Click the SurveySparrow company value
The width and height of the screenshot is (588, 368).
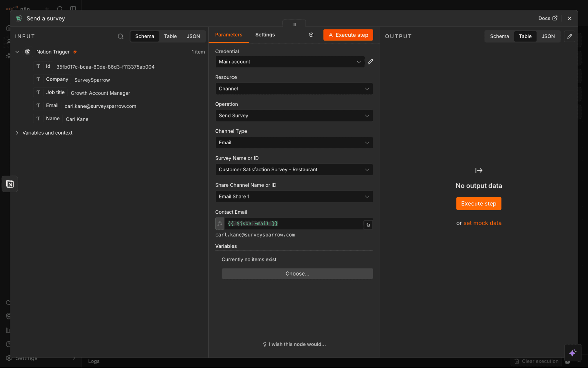[x=92, y=80]
